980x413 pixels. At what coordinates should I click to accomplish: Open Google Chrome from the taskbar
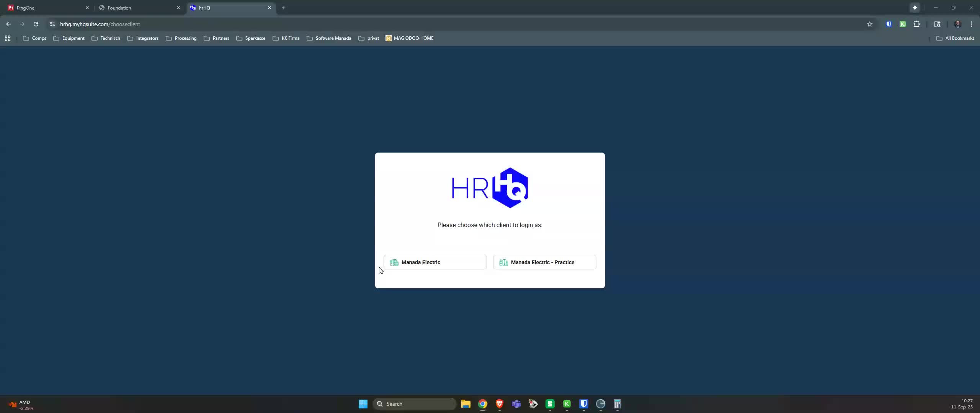[x=483, y=404]
